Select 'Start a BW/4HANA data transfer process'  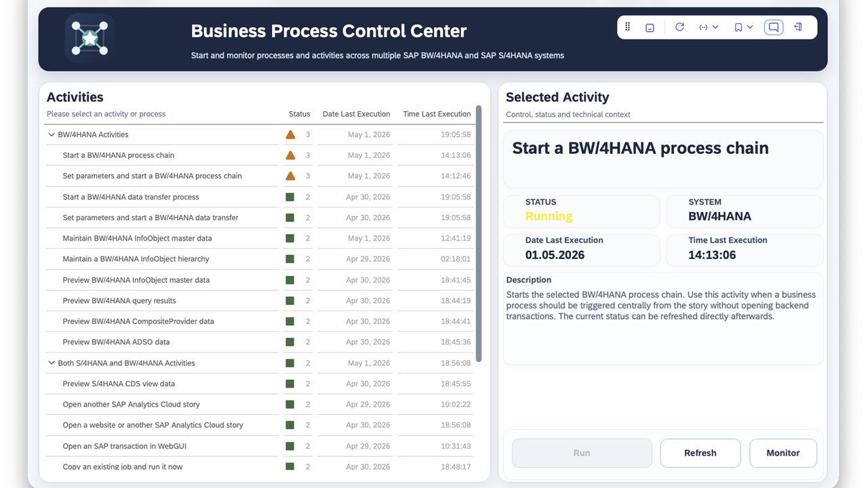click(x=131, y=197)
